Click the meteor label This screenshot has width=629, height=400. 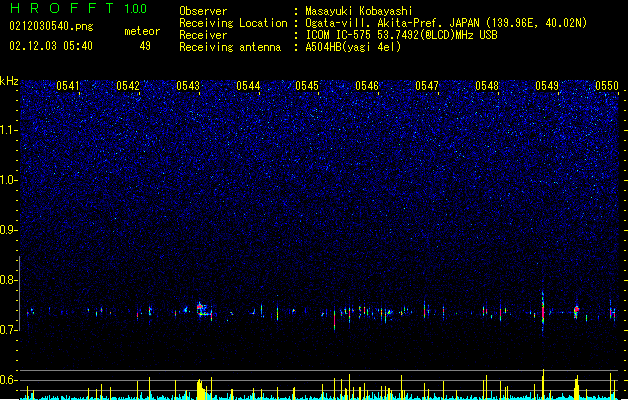tap(142, 31)
